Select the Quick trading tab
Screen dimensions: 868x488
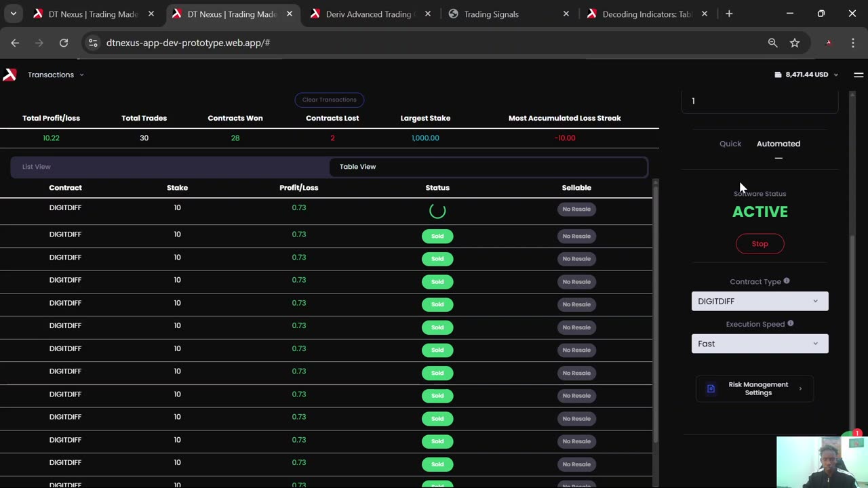[730, 144]
